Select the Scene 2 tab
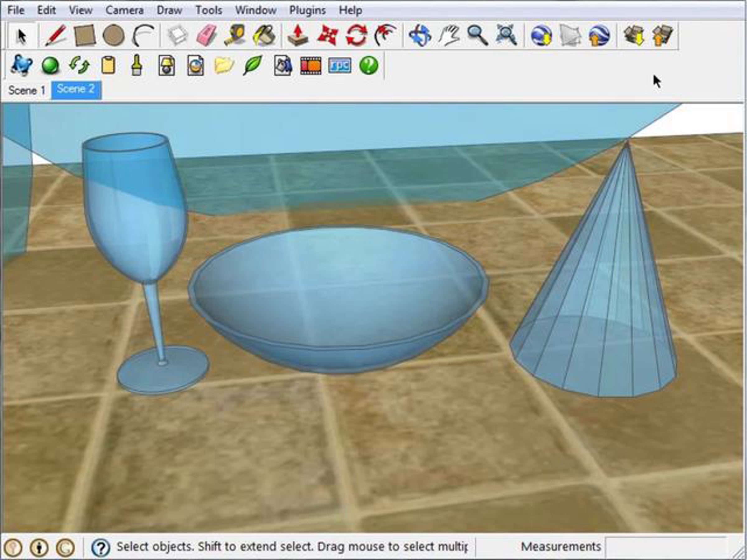Screen dimensions: 747x560 (76, 90)
